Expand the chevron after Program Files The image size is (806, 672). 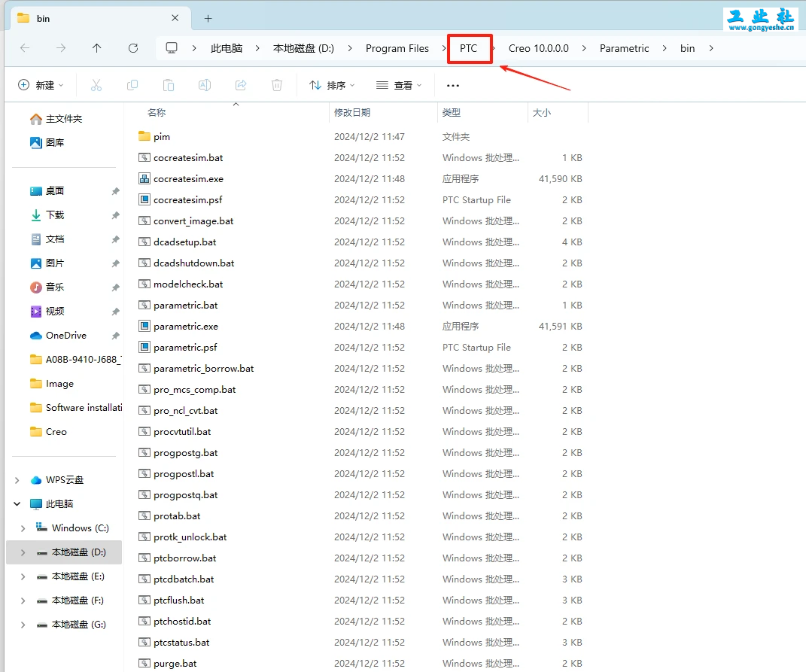[x=443, y=48]
